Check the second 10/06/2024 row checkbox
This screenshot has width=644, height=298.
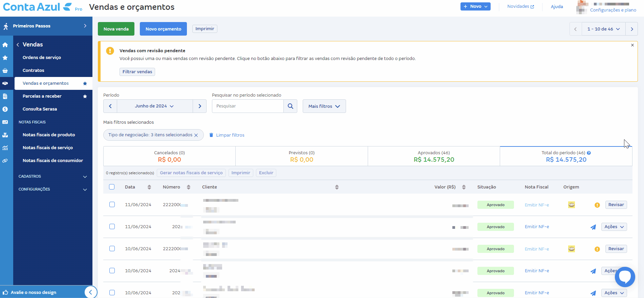point(112,271)
